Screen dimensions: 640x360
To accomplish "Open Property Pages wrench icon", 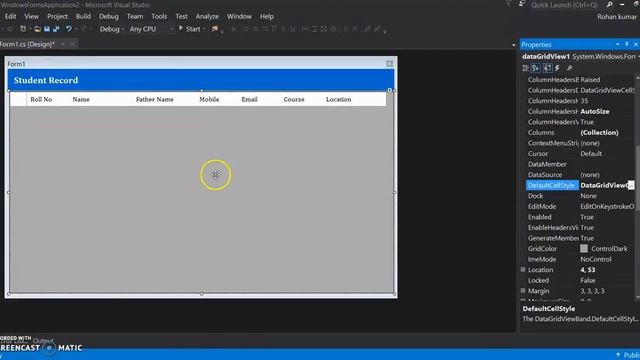I will click(569, 68).
